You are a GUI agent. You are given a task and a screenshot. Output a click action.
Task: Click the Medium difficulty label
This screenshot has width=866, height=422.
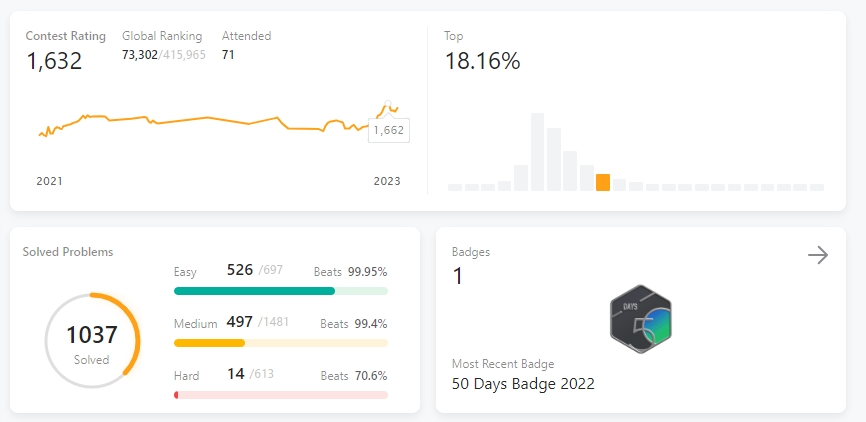pyautogui.click(x=194, y=323)
